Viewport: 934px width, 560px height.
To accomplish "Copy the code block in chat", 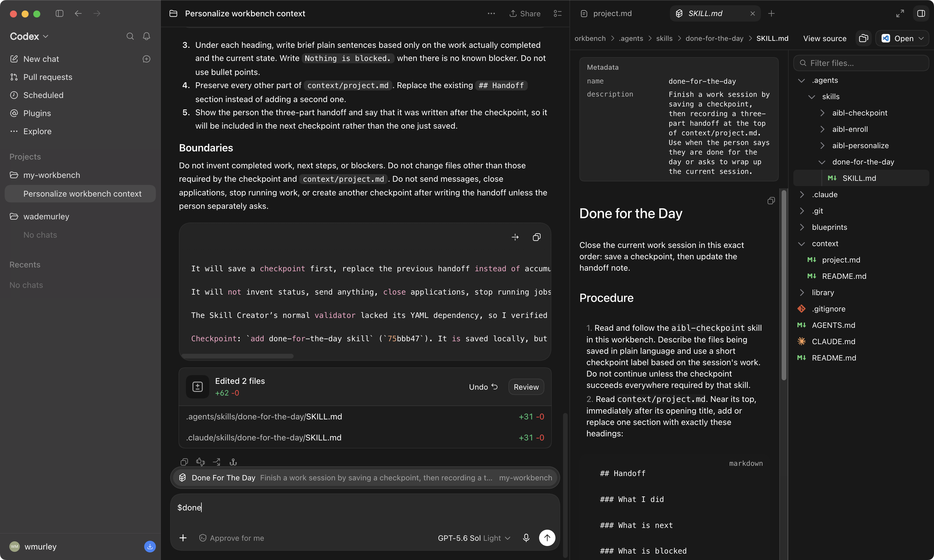I will pyautogui.click(x=536, y=237).
